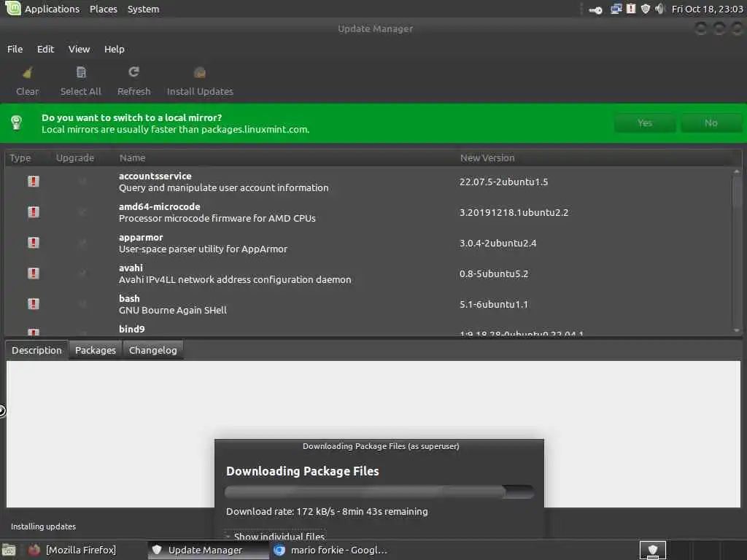
Task: Click the network monitors tray icon
Action: pyautogui.click(x=616, y=9)
